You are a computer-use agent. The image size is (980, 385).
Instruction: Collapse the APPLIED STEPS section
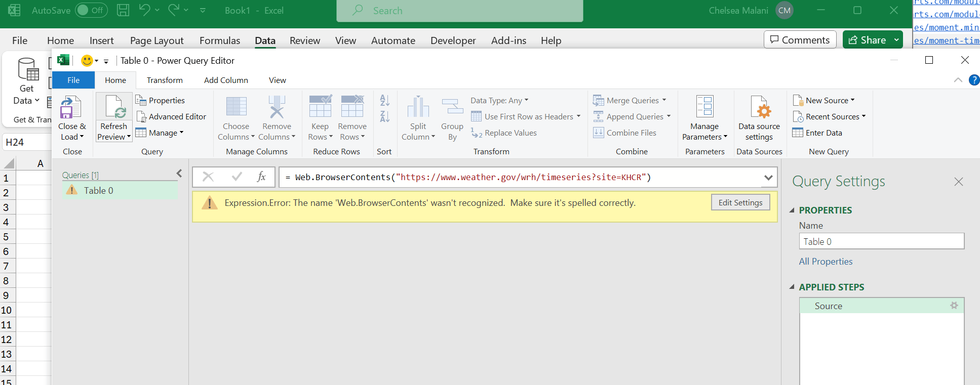792,287
